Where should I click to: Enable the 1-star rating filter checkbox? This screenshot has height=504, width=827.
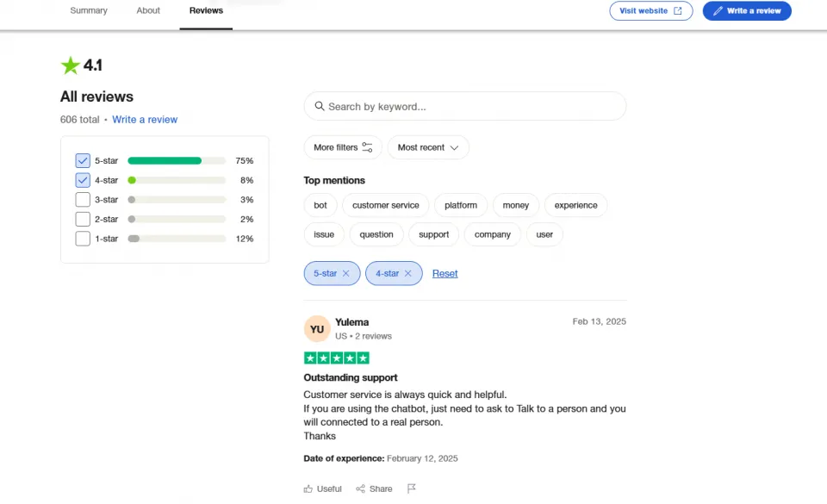pyautogui.click(x=82, y=239)
